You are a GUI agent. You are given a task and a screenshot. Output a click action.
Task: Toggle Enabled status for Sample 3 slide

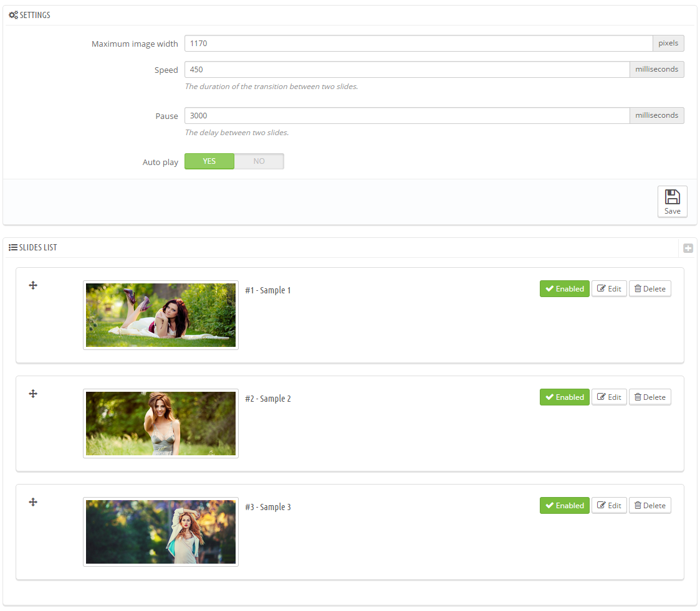[565, 506]
